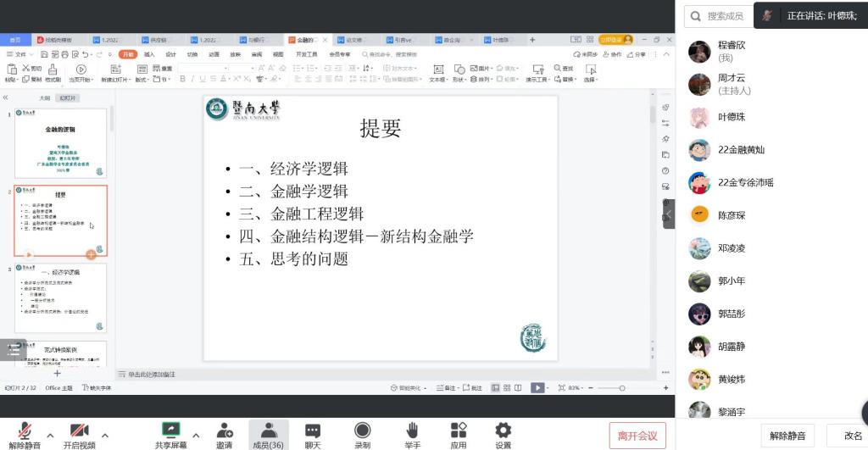Start recording with 录制 icon
The width and height of the screenshot is (868, 450).
pyautogui.click(x=362, y=431)
